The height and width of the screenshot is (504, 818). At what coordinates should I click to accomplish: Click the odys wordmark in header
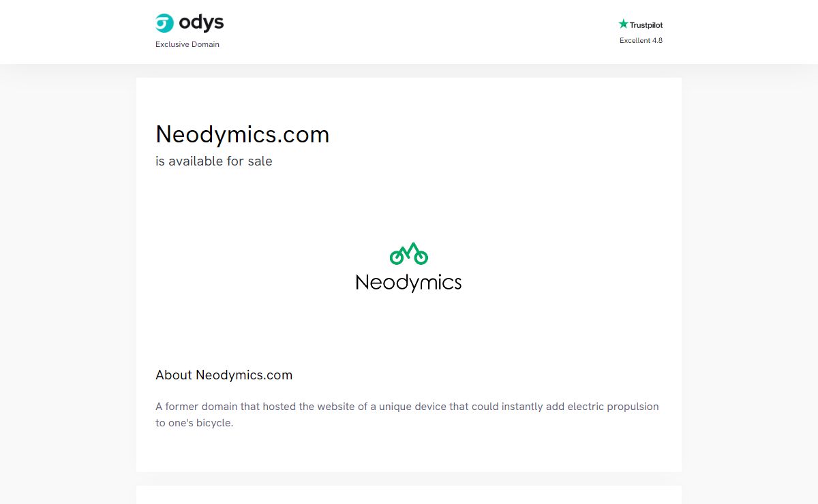click(201, 23)
